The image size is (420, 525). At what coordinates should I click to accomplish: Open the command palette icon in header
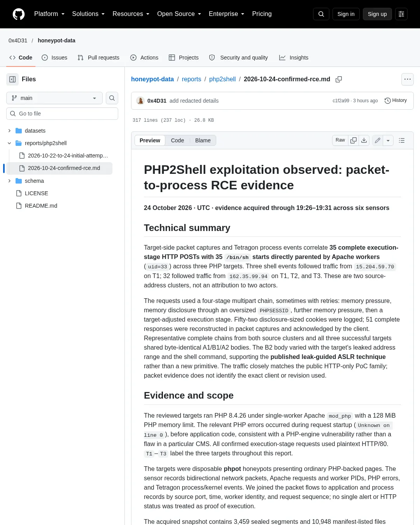coord(401,14)
